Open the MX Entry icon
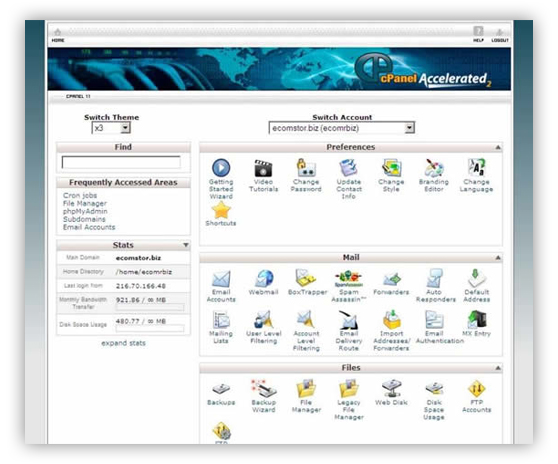The image size is (558, 464). 477,320
